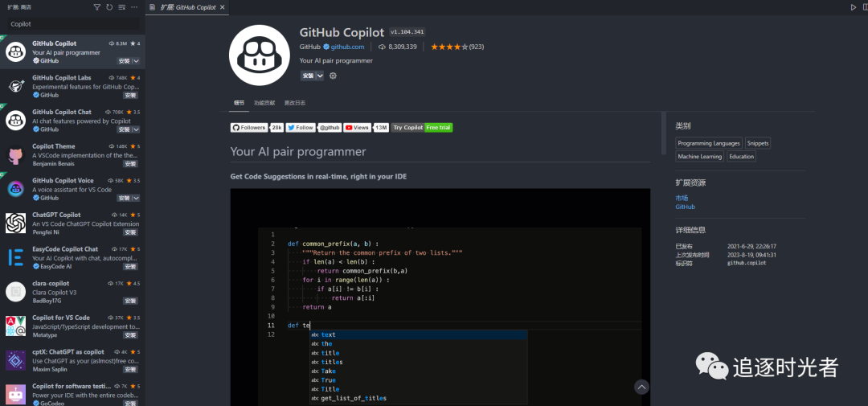
Task: Open the manage gear beside install button
Action: point(334,76)
